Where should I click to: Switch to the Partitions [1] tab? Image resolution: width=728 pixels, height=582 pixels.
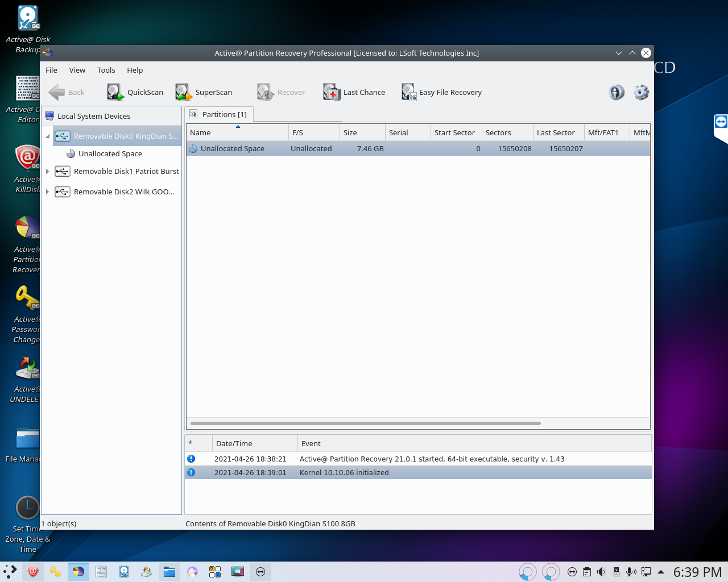(218, 114)
